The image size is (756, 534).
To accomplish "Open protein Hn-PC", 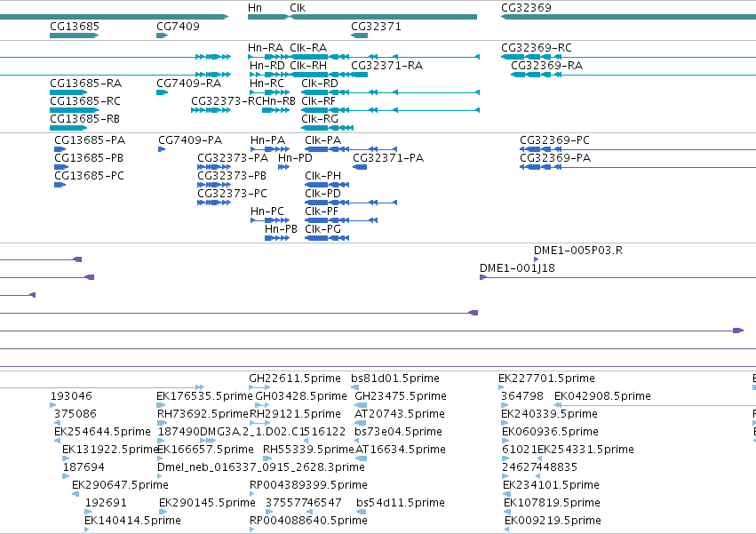I will tap(267, 211).
